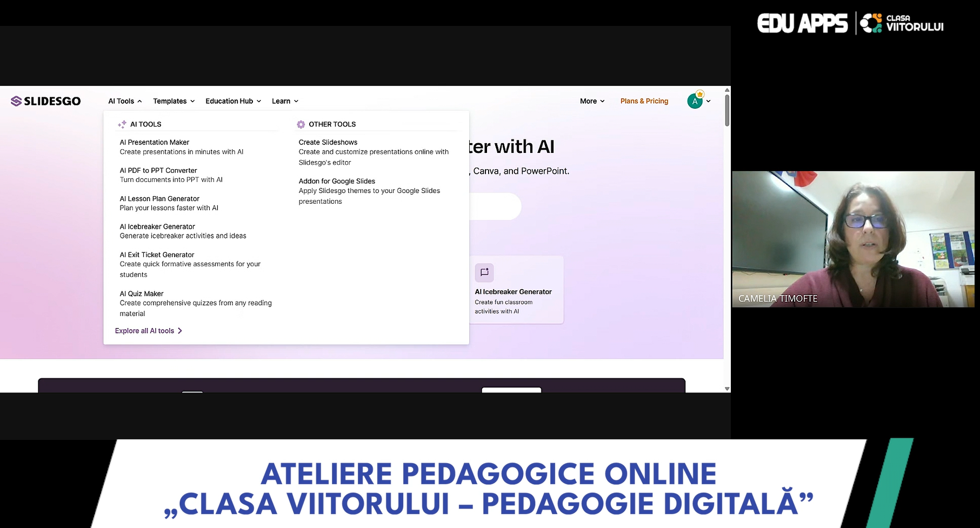Select the Camelia Timofte webcam video
The image size is (980, 528).
pos(853,239)
